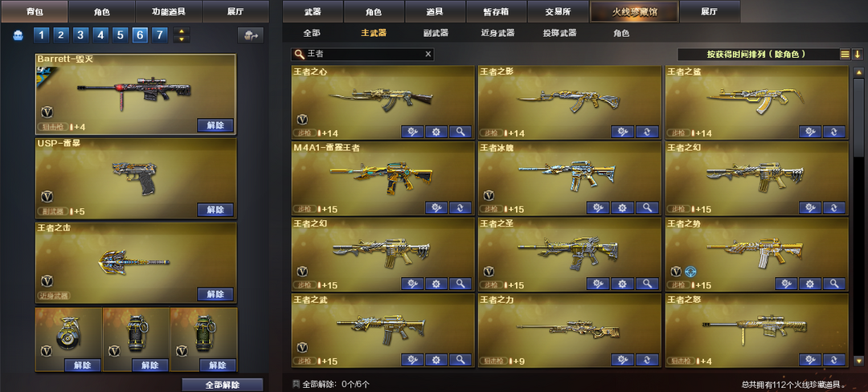
Task: Switch to backpack slot 7
Action: 159,36
